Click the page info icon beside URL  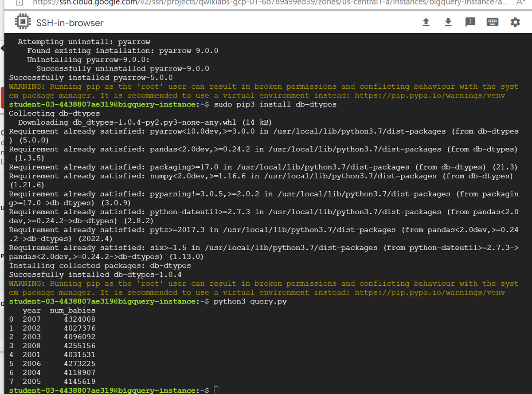pos(19,2)
